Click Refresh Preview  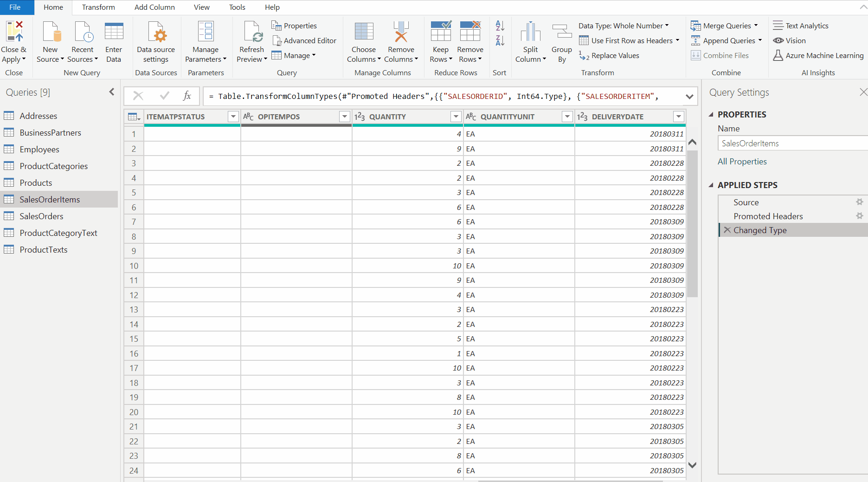251,41
